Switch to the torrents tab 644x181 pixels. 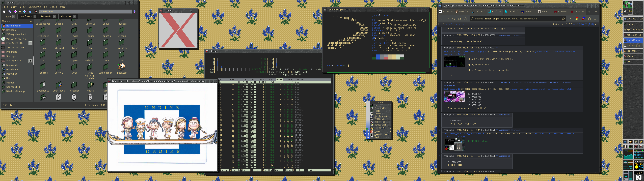point(46,16)
